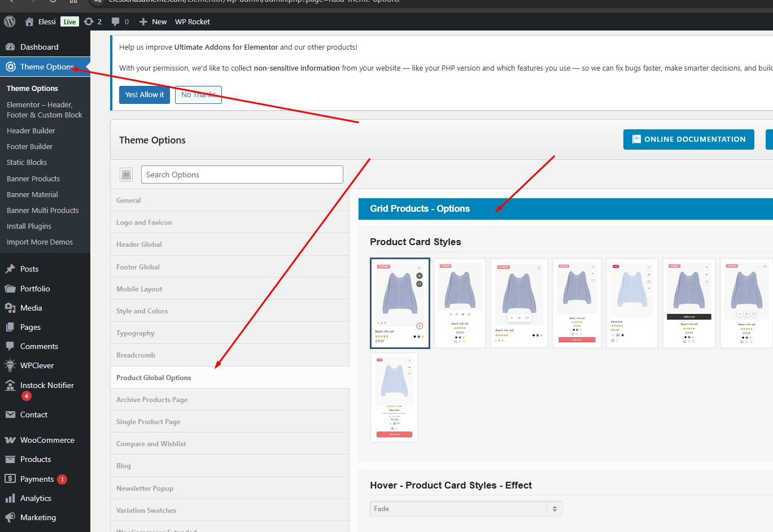Open Analytics in the sidebar
Viewport: 773px width, 532px height.
click(36, 498)
